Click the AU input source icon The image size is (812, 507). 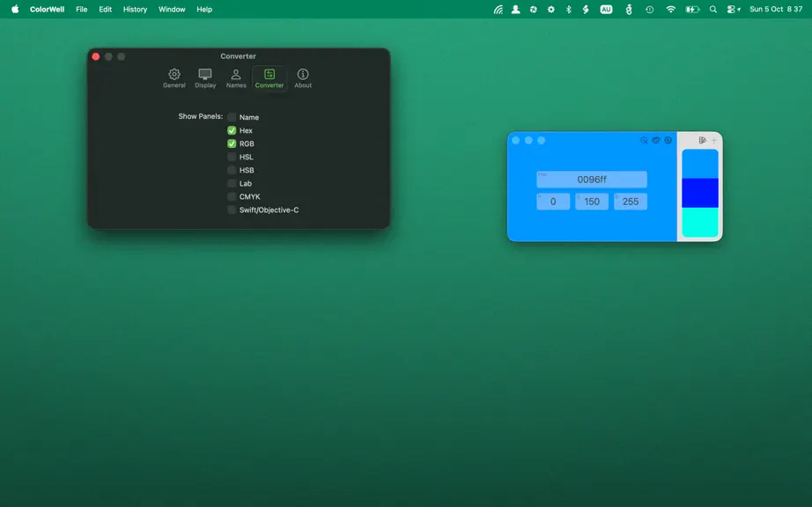(606, 10)
